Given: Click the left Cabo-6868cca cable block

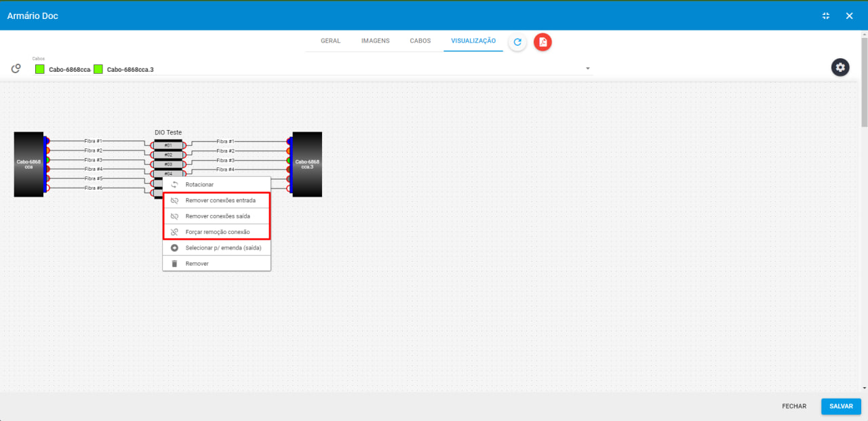Looking at the screenshot, I should coord(28,164).
